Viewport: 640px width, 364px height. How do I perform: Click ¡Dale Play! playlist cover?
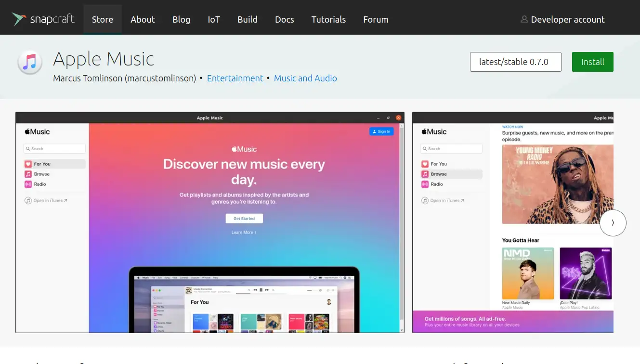586,273
